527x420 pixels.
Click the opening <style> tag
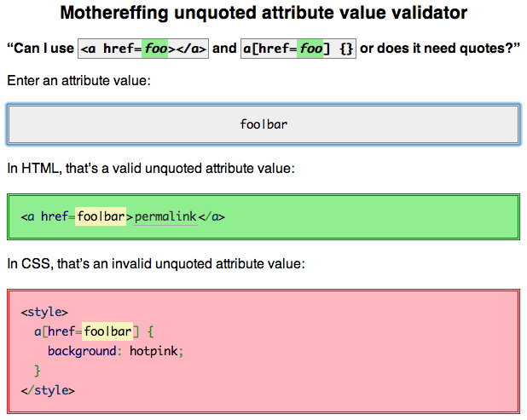click(x=44, y=312)
